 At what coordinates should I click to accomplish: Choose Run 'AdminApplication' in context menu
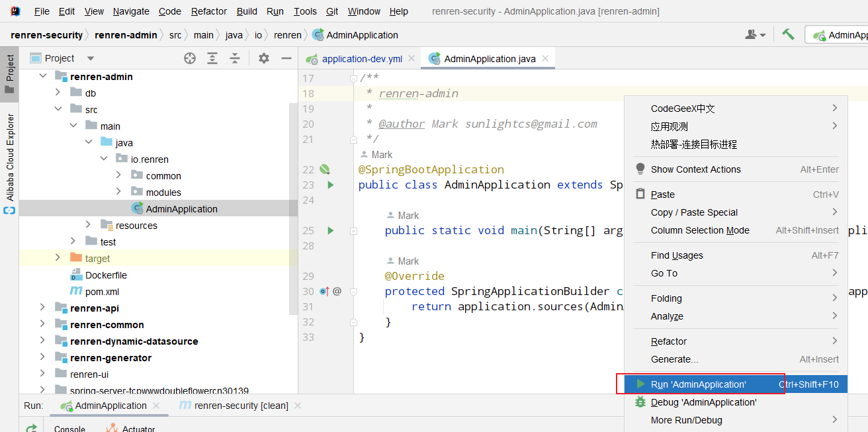coord(736,384)
